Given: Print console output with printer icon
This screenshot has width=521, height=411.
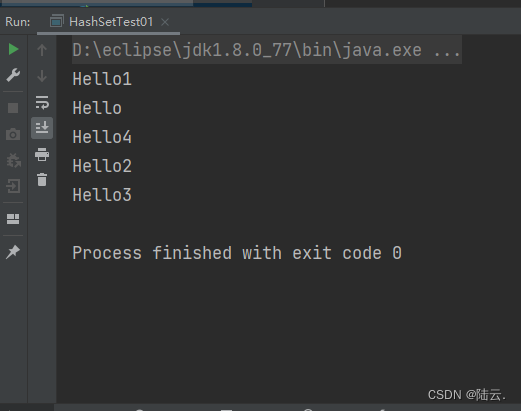Looking at the screenshot, I should click(x=42, y=154).
